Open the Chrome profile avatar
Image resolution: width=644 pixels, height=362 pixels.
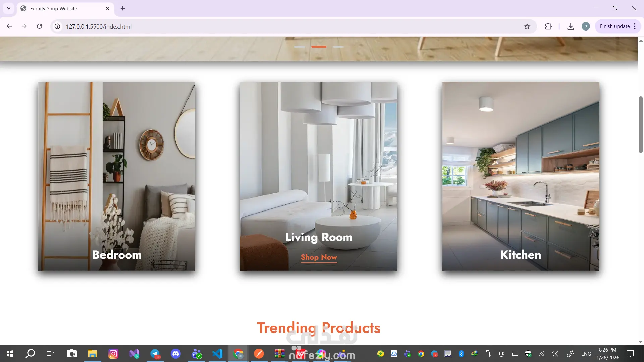(x=586, y=26)
